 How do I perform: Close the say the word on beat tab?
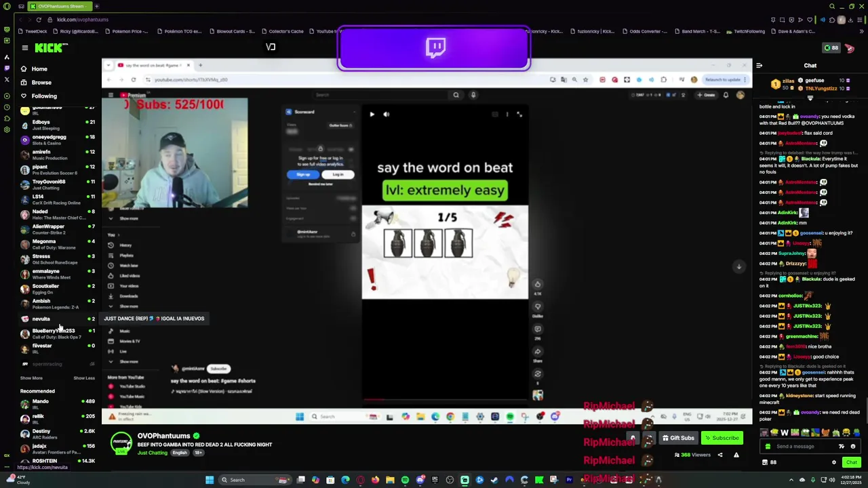[189, 66]
